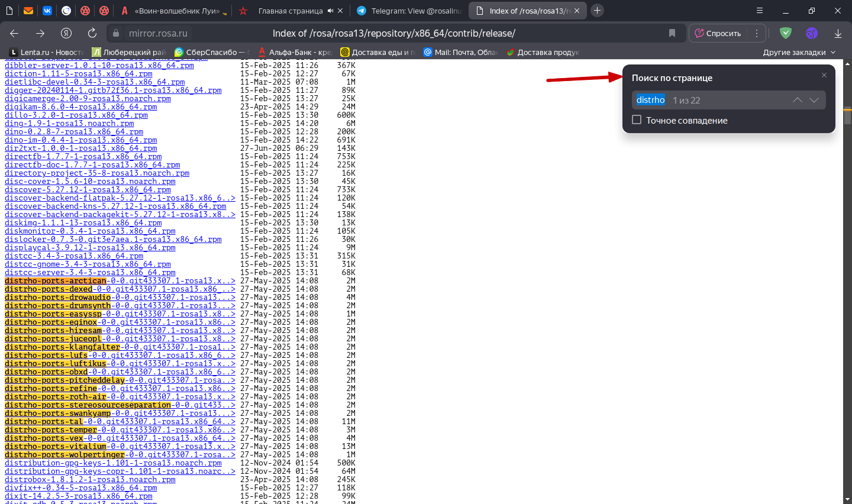Open a new browser tab
The height and width of the screenshot is (504, 852).
[x=598, y=11]
